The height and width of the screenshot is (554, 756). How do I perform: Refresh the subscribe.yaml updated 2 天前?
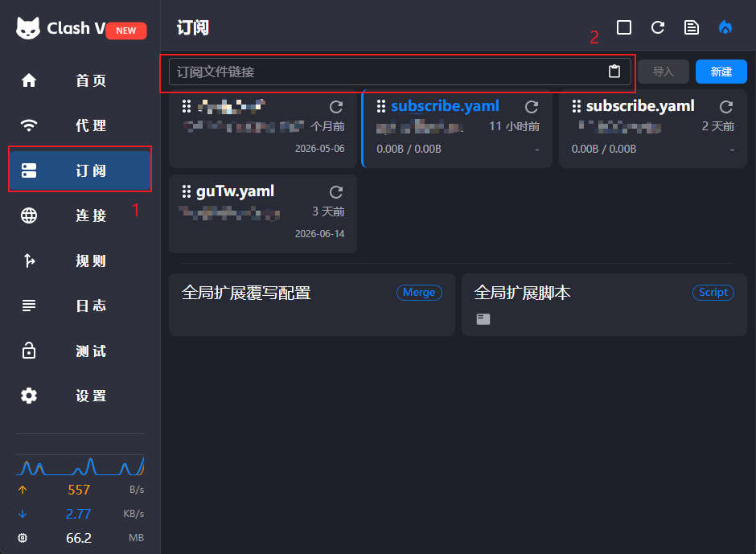726,107
